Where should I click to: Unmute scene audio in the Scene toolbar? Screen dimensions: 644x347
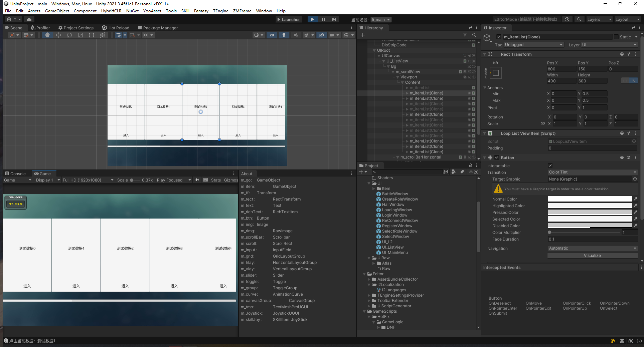click(296, 35)
